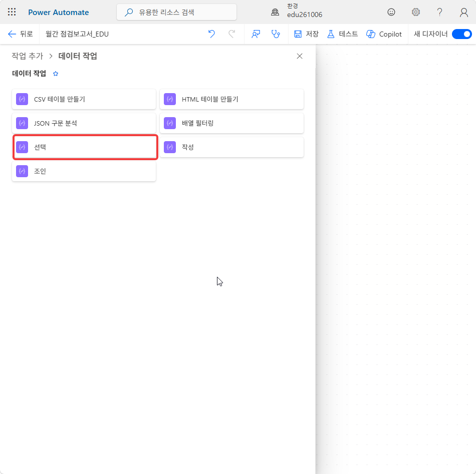Focus the resource search field
The image size is (476, 474).
coord(177,12)
